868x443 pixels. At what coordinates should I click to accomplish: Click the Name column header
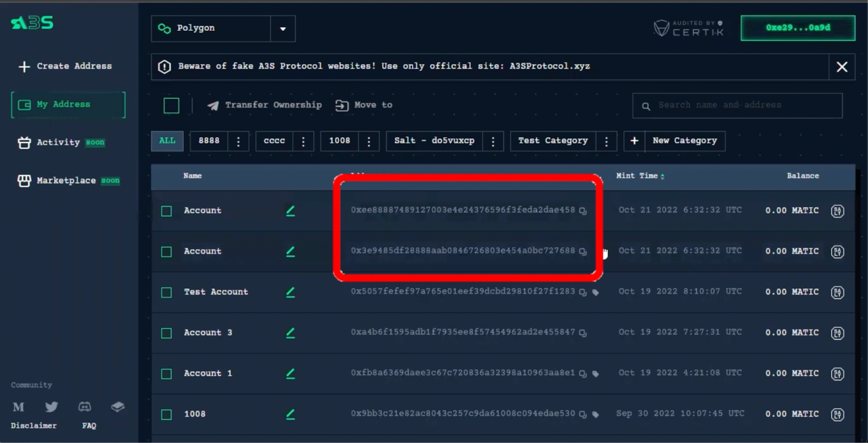(193, 176)
